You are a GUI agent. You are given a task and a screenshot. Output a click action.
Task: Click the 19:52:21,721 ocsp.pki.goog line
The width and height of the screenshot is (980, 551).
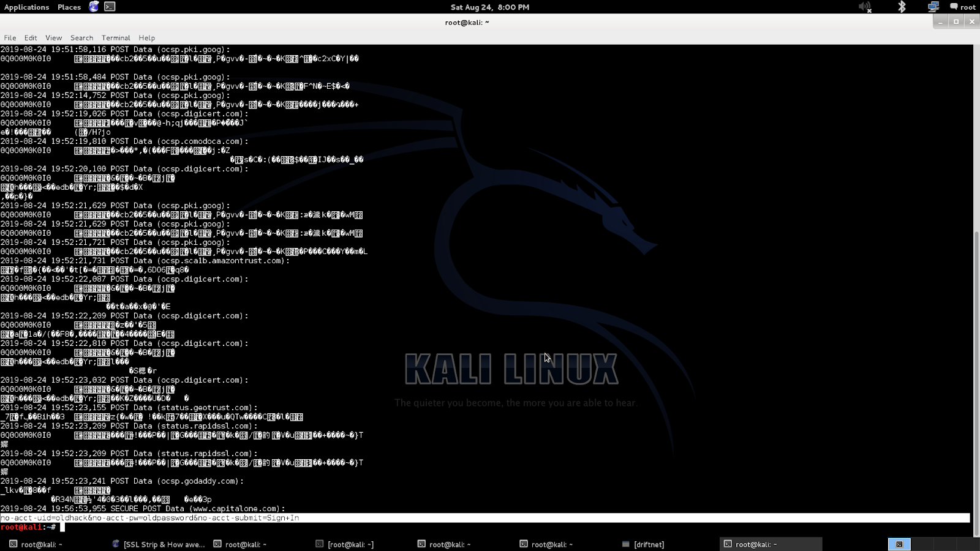coord(115,242)
